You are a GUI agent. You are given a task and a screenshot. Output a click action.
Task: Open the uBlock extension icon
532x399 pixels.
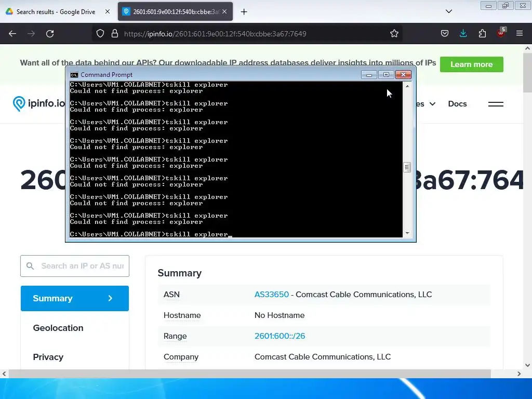pyautogui.click(x=501, y=33)
